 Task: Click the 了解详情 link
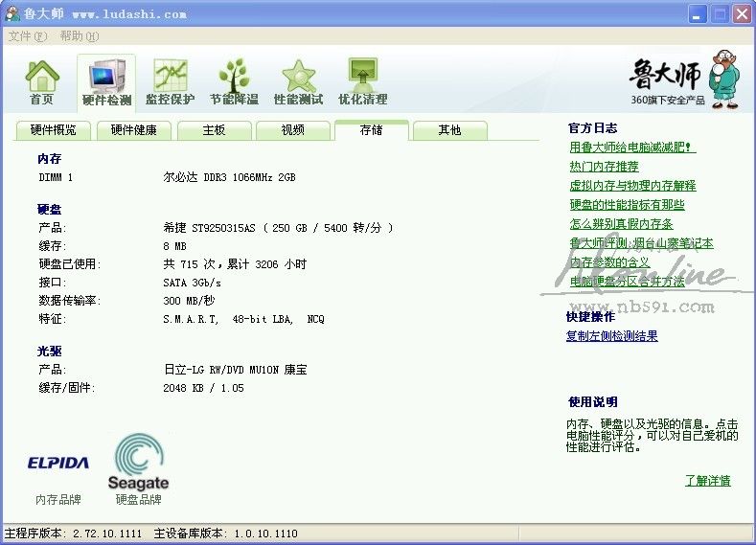pos(708,481)
